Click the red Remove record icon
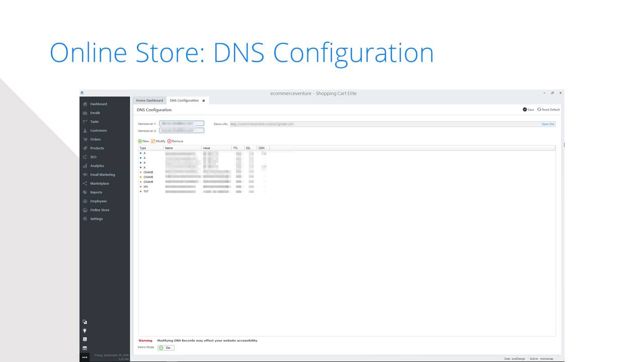The height and width of the screenshot is (362, 644). tap(170, 141)
